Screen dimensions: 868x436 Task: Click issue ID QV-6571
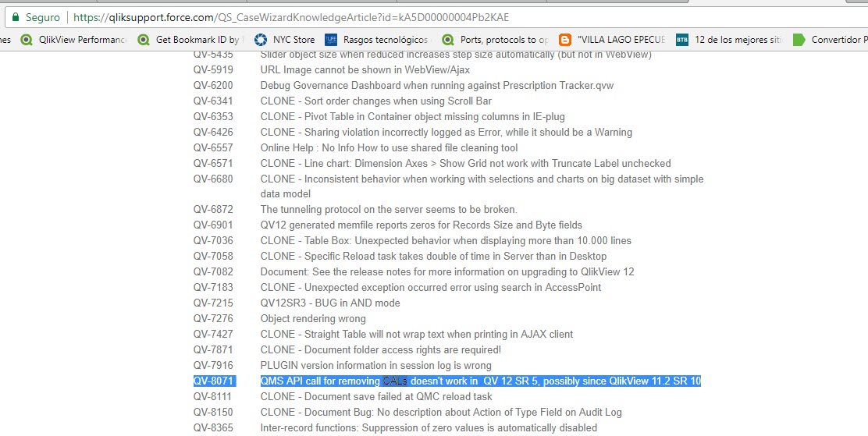[213, 163]
